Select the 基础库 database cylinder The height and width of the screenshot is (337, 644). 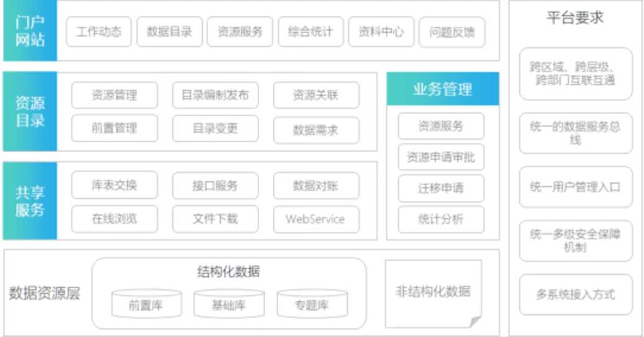click(x=229, y=304)
